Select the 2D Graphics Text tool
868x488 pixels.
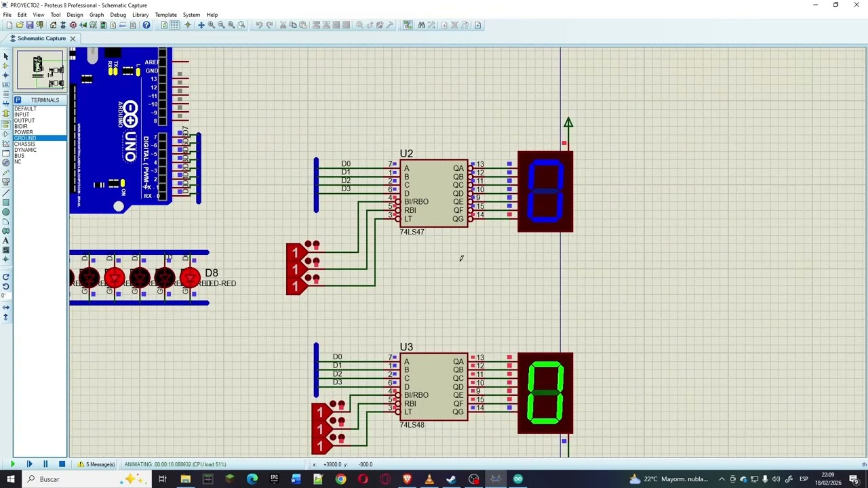point(6,241)
